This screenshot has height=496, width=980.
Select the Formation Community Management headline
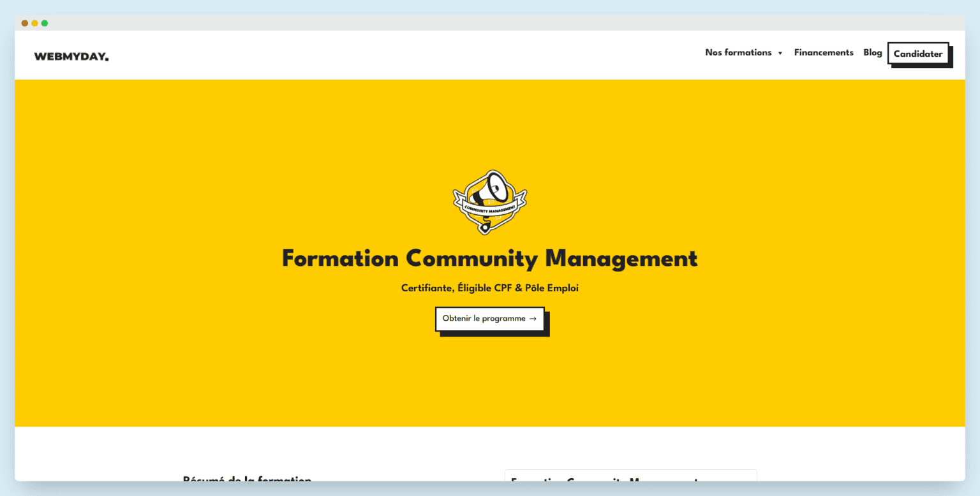coord(489,259)
